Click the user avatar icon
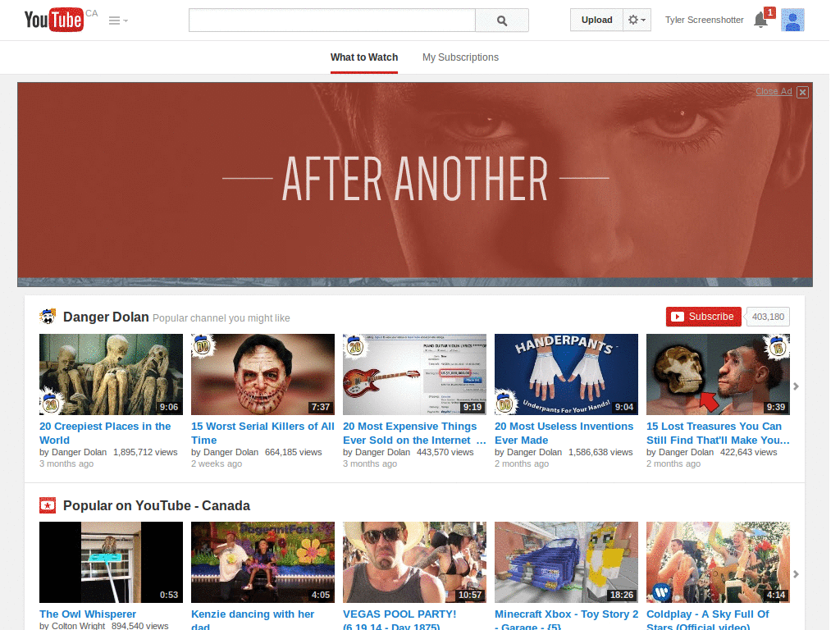The image size is (840, 630). pyautogui.click(x=792, y=21)
